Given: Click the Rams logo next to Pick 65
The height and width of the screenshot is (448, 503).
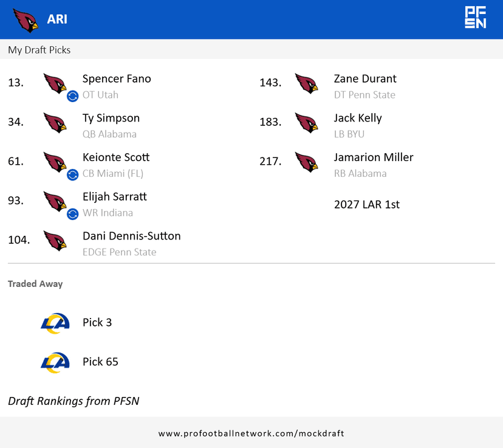Looking at the screenshot, I should (x=55, y=362).
